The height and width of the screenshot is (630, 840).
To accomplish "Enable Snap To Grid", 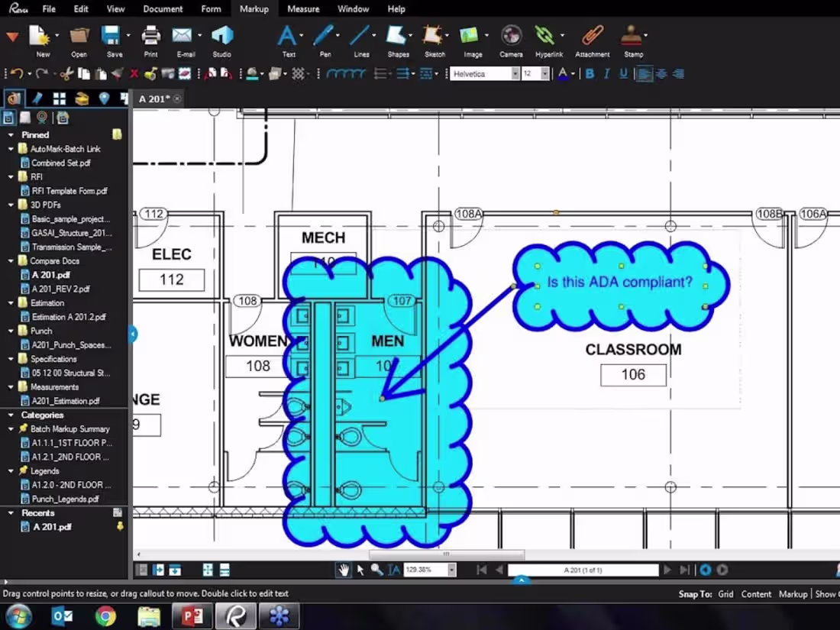I will (x=725, y=593).
